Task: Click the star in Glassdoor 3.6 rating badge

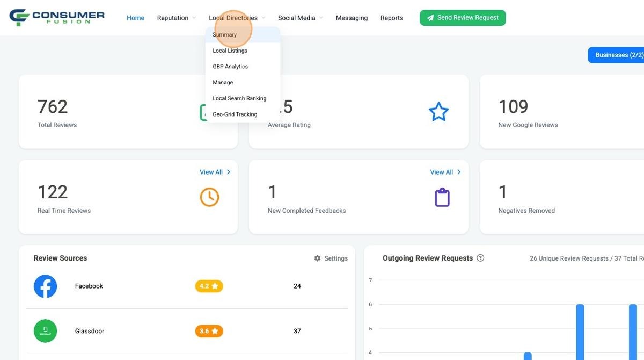Action: click(x=215, y=331)
